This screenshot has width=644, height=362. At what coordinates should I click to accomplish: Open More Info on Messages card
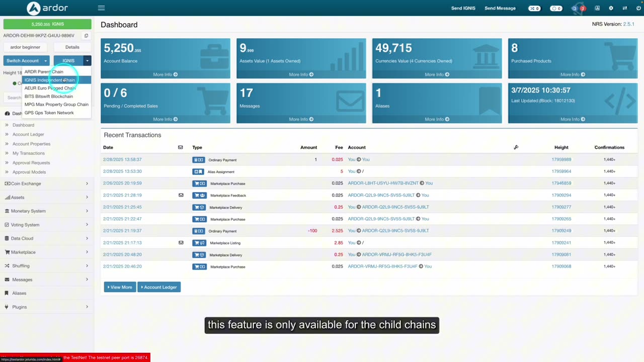pos(301,119)
